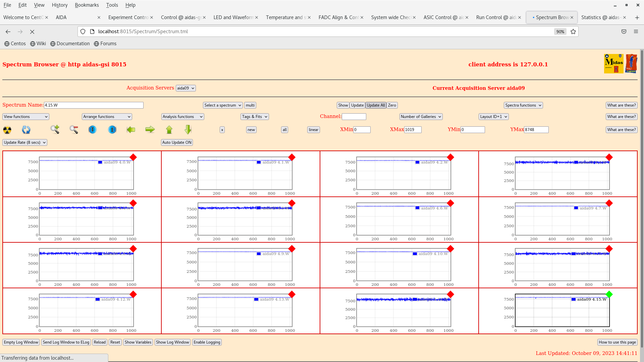
Task: Toggle the Auto Update ON button
Action: 177,142
